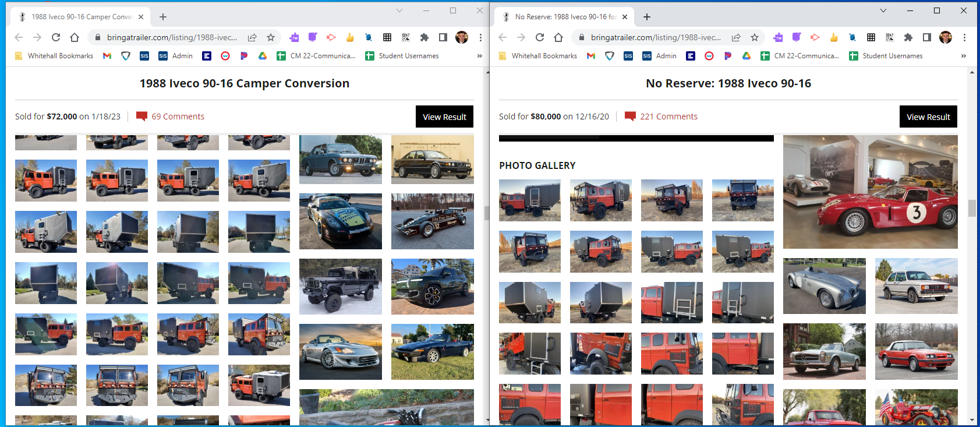Screen dimensions: 980x427
Task: Show more bookmarks chevron in right window
Action: pyautogui.click(x=964, y=56)
